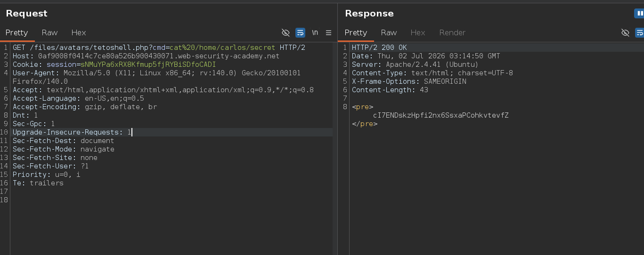Switch to the Response Raw tab

click(389, 32)
